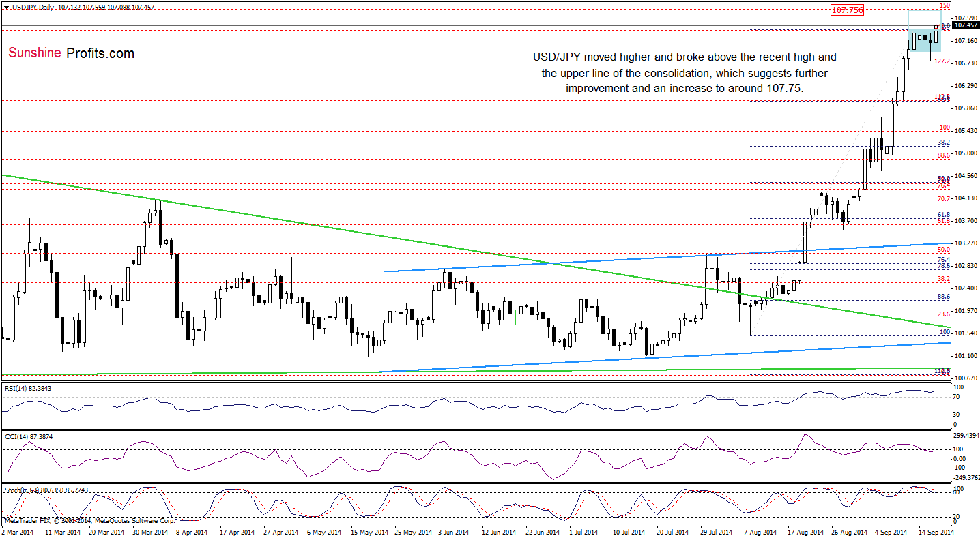Click the 103.270 price axis label

tap(966, 243)
